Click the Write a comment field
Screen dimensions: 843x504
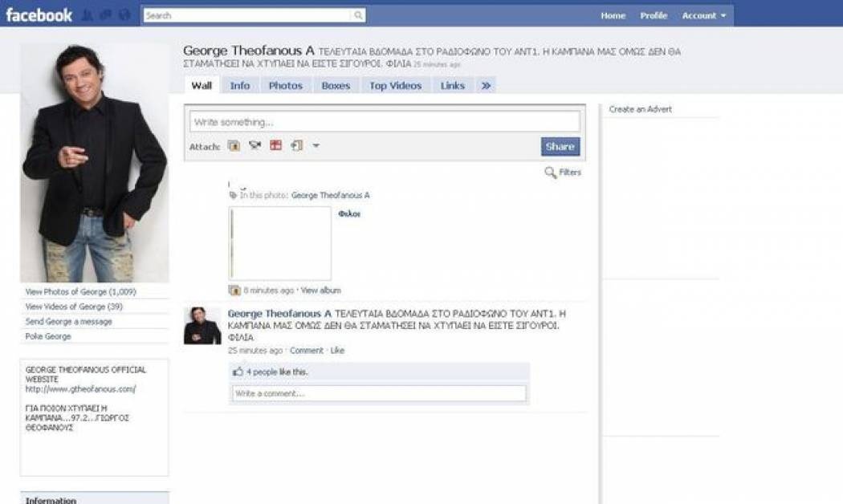(378, 394)
